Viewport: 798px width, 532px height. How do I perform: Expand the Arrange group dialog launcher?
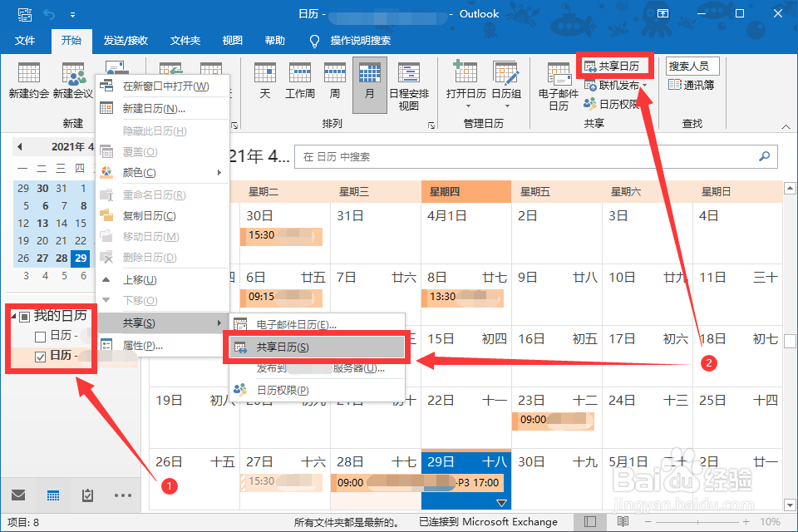tap(431, 126)
